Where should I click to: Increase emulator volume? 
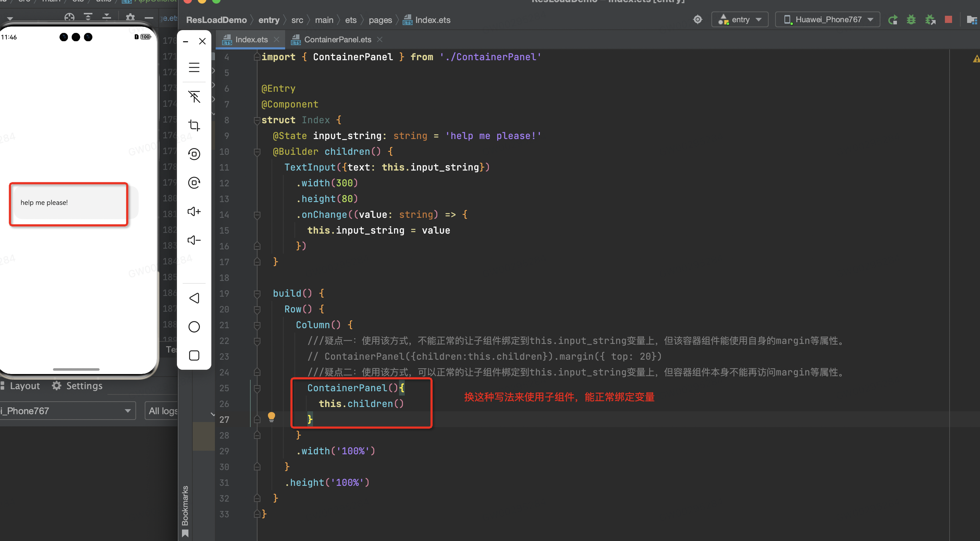(x=194, y=211)
